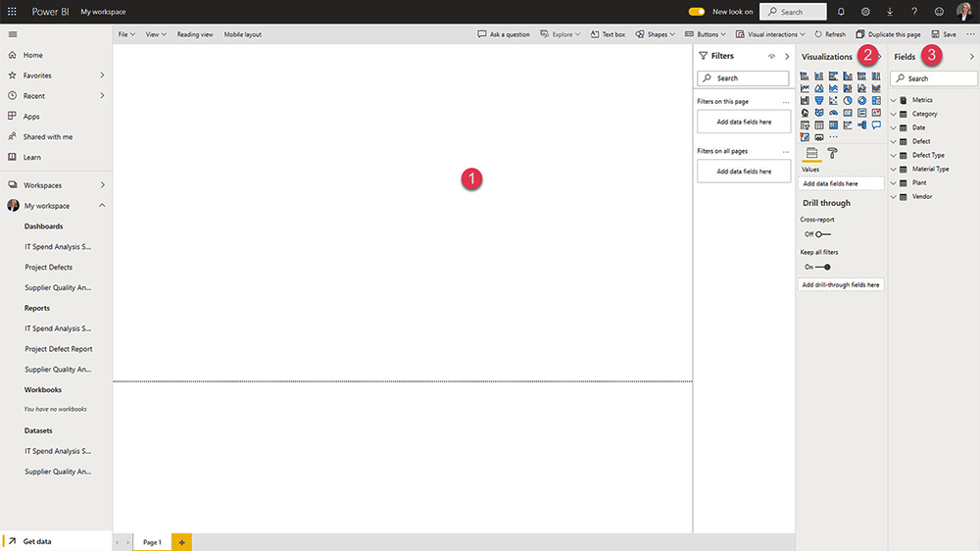Open the settings gear icon
The height and width of the screenshot is (551, 980).
865,12
